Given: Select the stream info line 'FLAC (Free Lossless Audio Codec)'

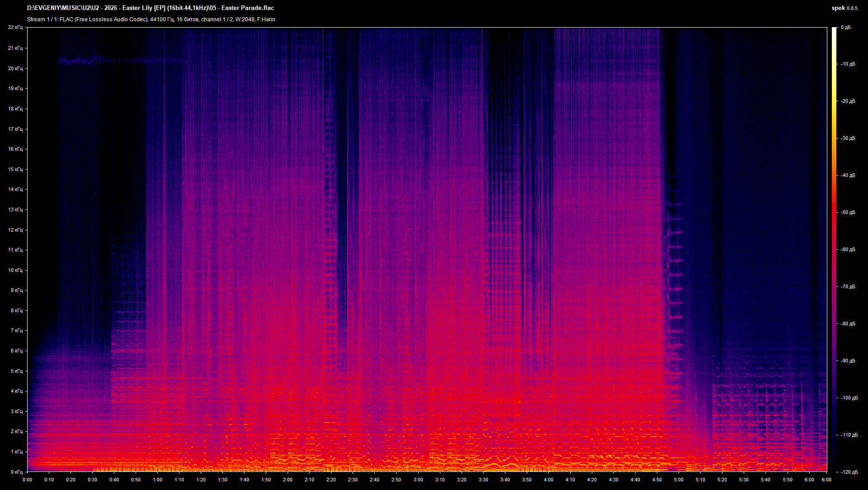Looking at the screenshot, I should [x=104, y=19].
